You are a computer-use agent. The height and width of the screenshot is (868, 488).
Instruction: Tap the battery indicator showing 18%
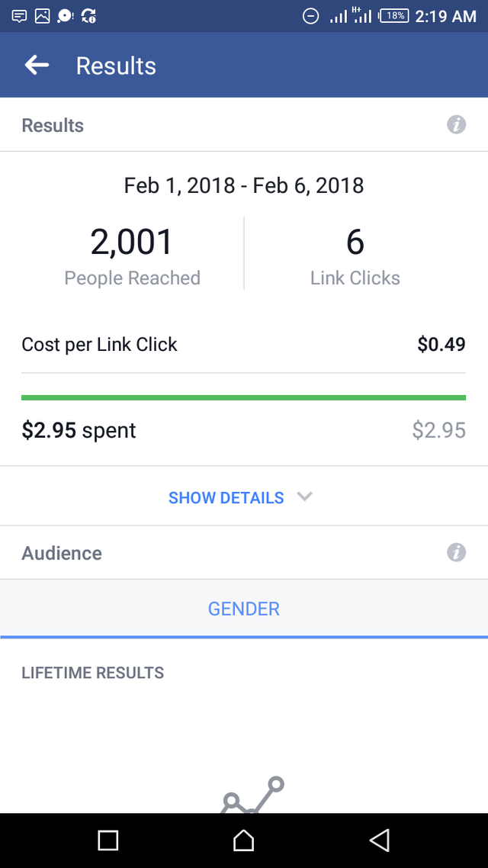click(394, 16)
